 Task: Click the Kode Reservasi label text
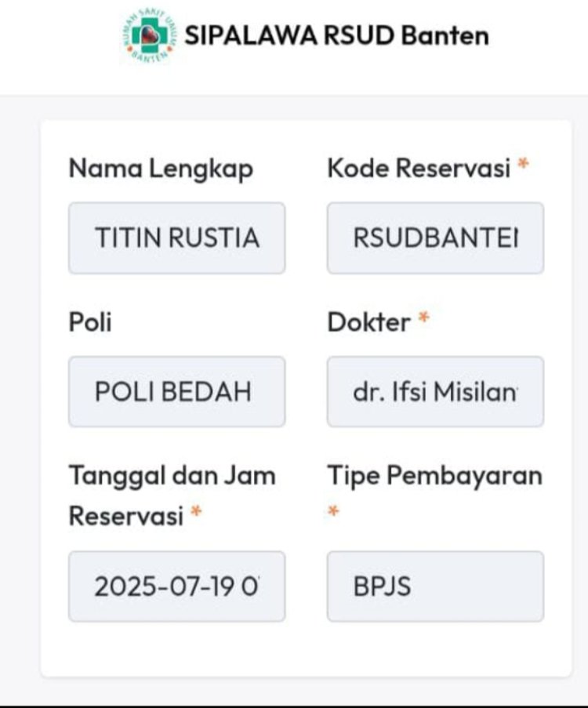point(418,168)
